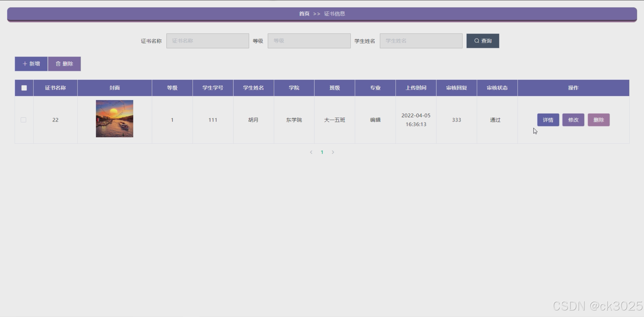
Task: Toggle the select-all header checkbox
Action: coord(24,88)
